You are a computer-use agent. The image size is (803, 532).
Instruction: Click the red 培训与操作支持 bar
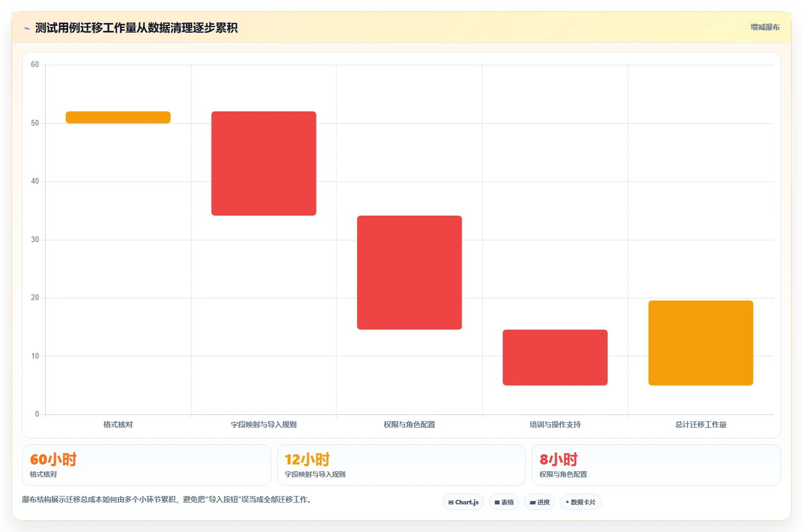point(555,357)
